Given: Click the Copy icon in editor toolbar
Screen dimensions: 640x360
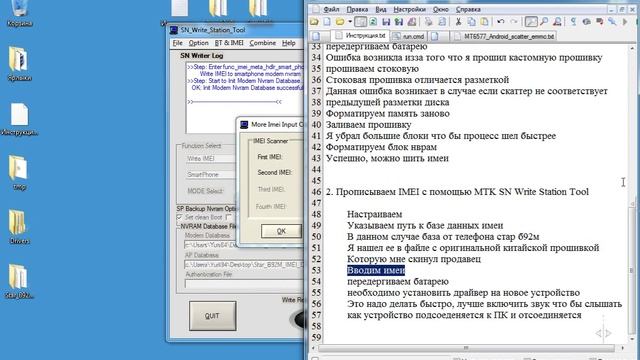Looking at the screenshot, I should (x=471, y=22).
